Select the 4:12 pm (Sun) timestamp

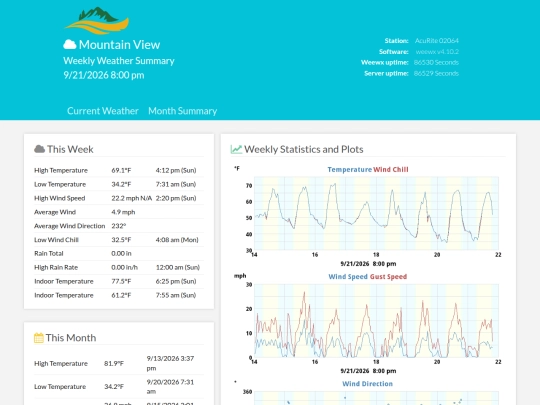(176, 170)
